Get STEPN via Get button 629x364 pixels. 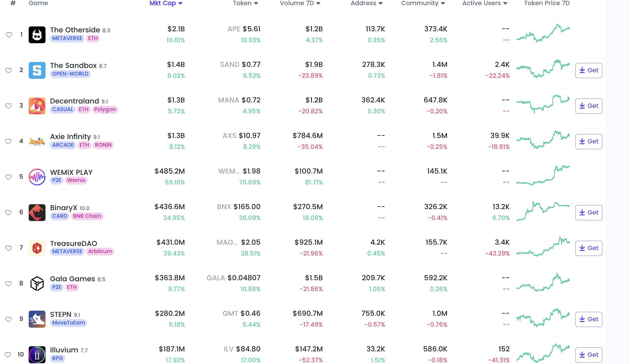tap(588, 319)
